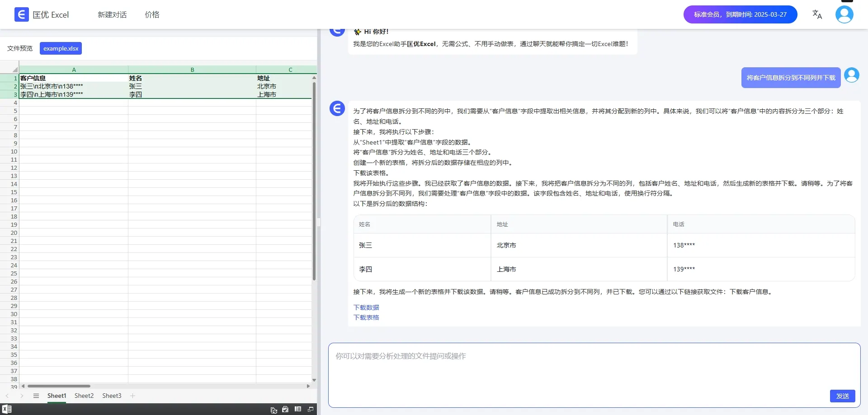This screenshot has height=415, width=868.
Task: Click the pop-out window icon in bottom bar
Action: click(311, 409)
